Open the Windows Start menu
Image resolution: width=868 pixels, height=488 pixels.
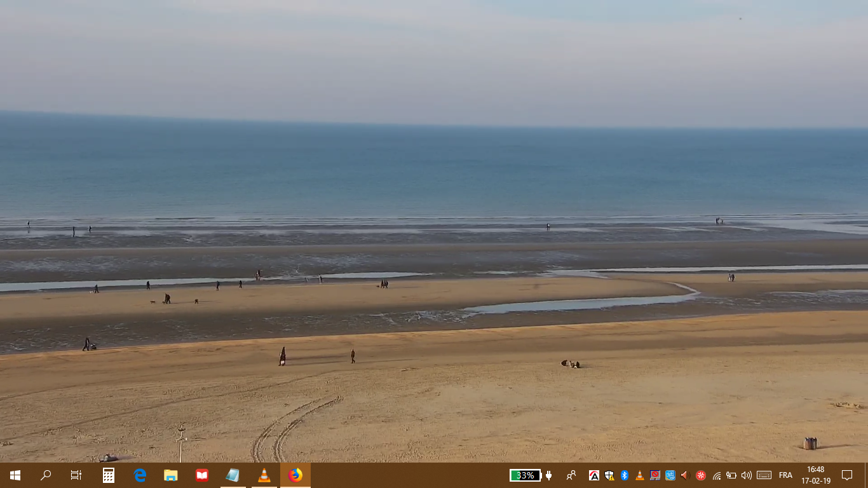pos(15,475)
